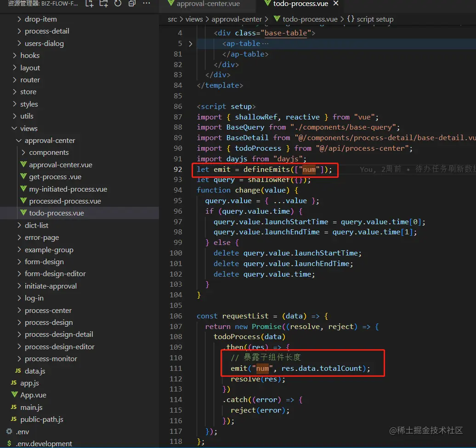Screen dimensions: 476x448
Task: Select the todo-process.vue editor tab
Action: coord(300,4)
